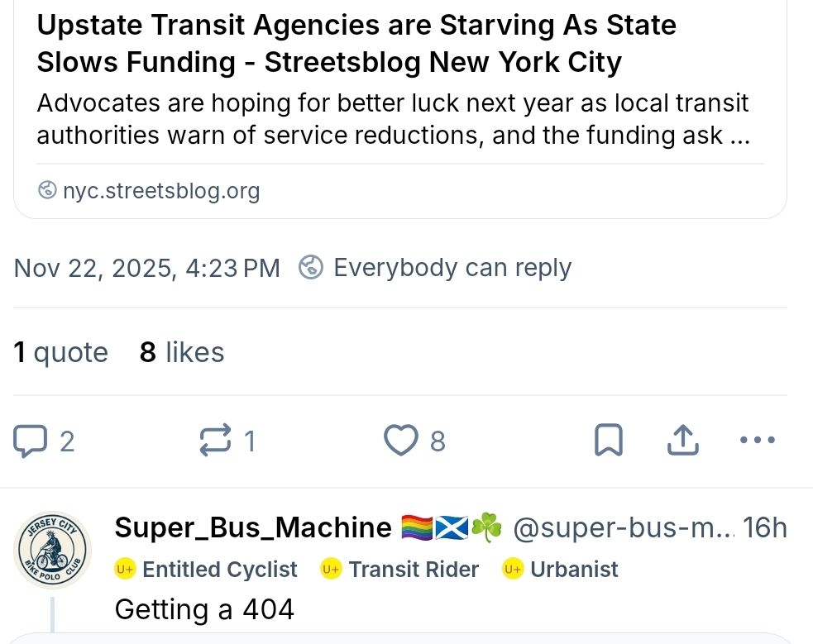
Task: Open the three-dot more options menu
Action: pyautogui.click(x=758, y=441)
